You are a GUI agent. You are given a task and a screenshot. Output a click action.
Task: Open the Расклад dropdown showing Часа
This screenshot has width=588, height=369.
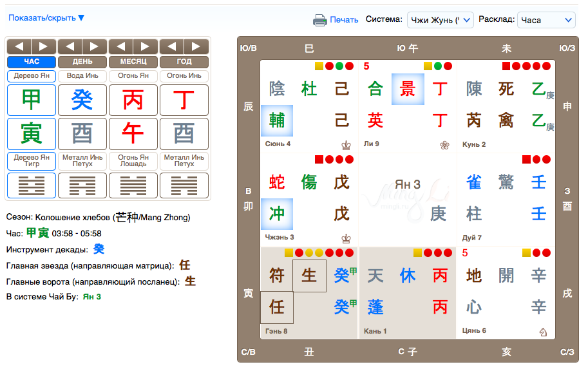coord(546,20)
